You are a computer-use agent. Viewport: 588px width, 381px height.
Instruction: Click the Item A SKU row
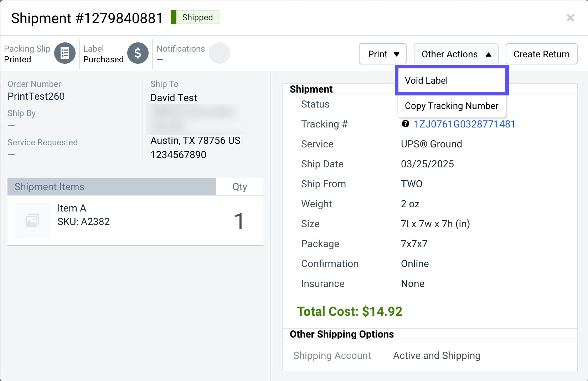(83, 221)
